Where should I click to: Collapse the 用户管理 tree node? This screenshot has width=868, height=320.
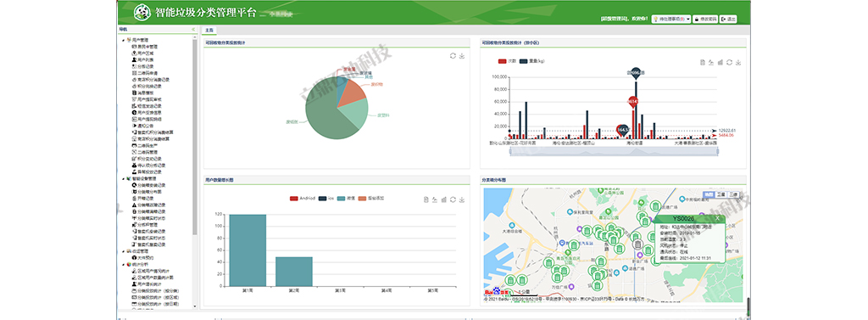point(124,40)
